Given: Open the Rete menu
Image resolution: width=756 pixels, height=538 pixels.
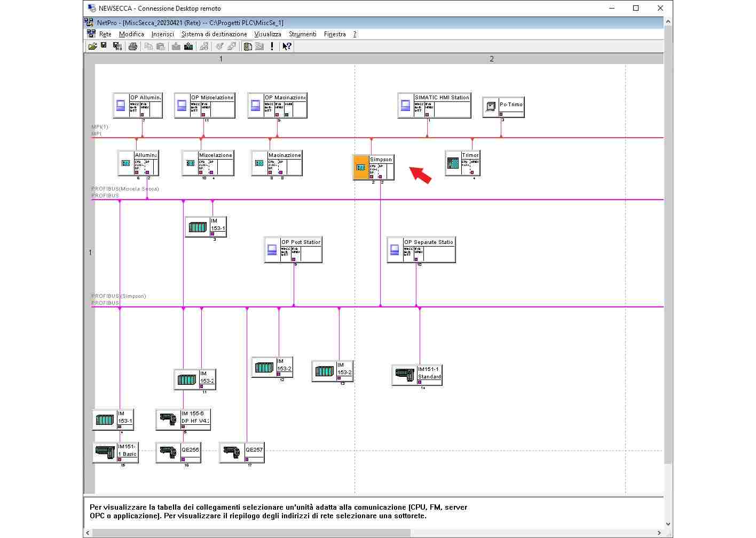Looking at the screenshot, I should [x=105, y=34].
